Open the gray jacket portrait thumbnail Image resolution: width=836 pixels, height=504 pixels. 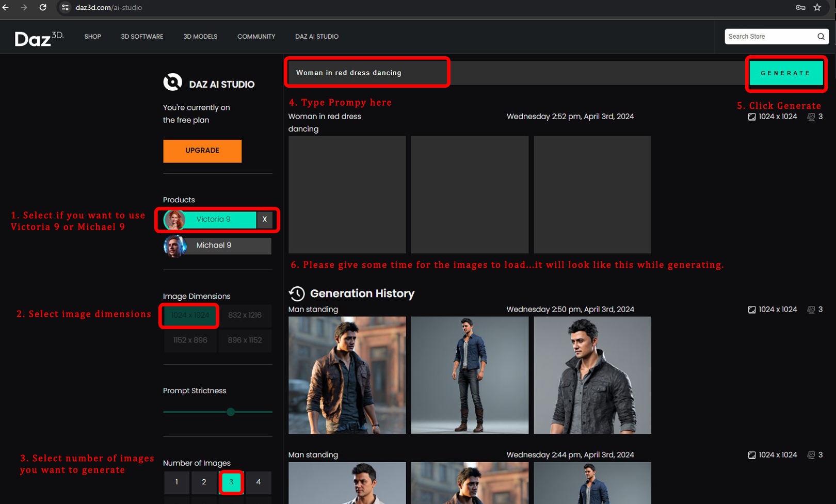coord(592,375)
